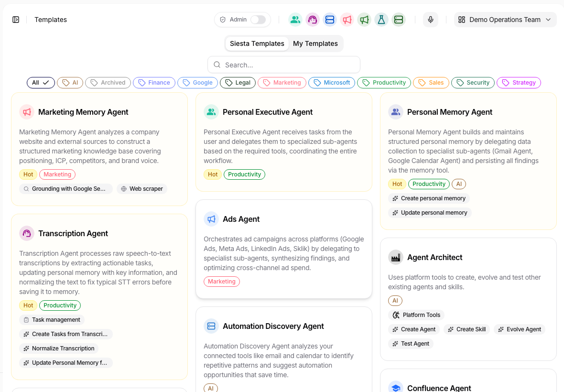This screenshot has width=564, height=392.
Task: Focus the Search templates field
Action: coord(284,65)
